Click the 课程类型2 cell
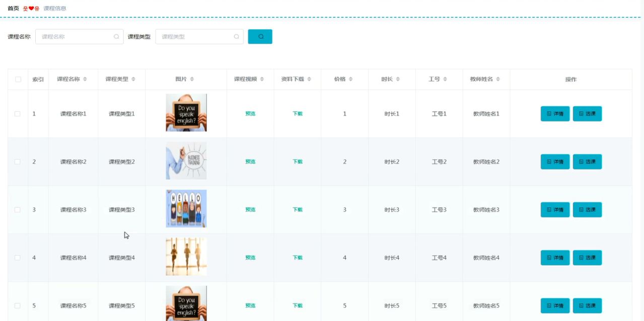 (122, 162)
